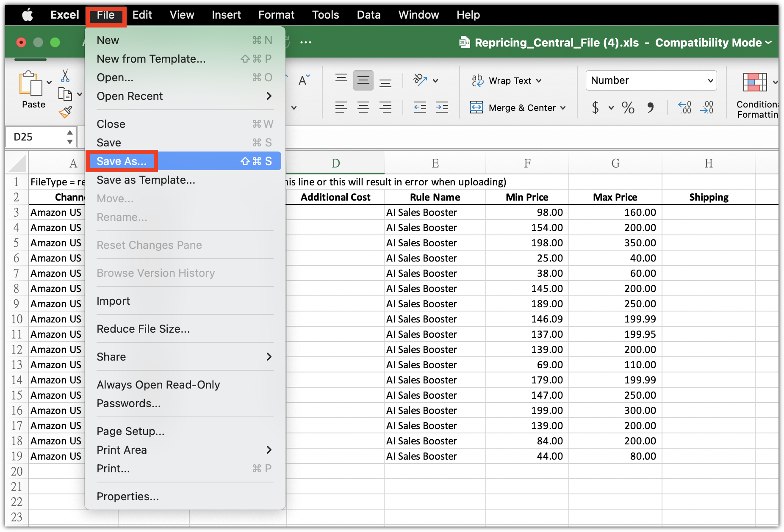Select Close menu item
The height and width of the screenshot is (532, 784).
(185, 124)
